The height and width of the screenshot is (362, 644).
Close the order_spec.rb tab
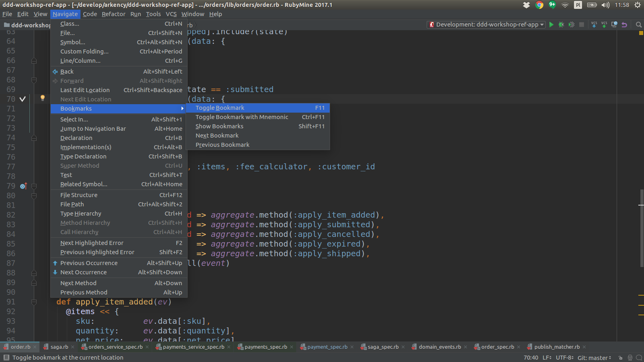point(518,347)
